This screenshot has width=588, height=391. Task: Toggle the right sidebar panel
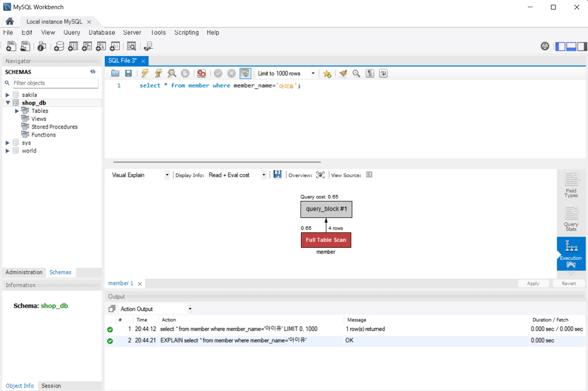582,46
